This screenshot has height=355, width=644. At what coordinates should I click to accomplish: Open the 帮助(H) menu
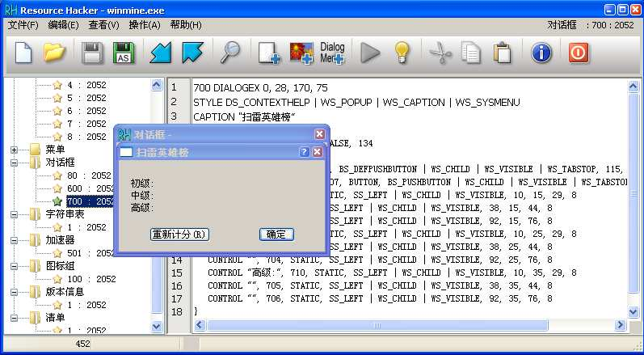[186, 25]
